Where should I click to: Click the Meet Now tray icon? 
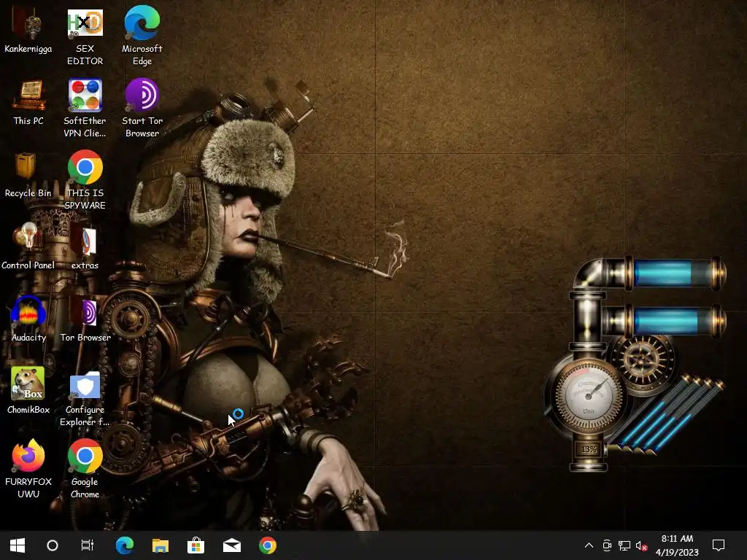(607, 545)
